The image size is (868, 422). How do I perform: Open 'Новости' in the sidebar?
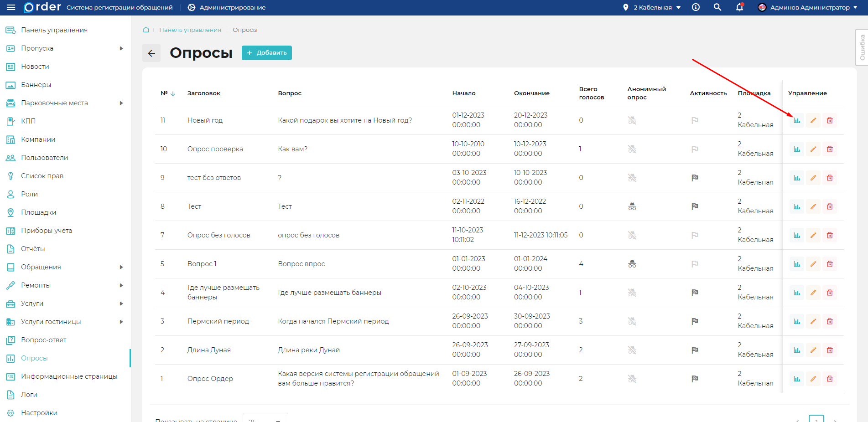[35, 67]
